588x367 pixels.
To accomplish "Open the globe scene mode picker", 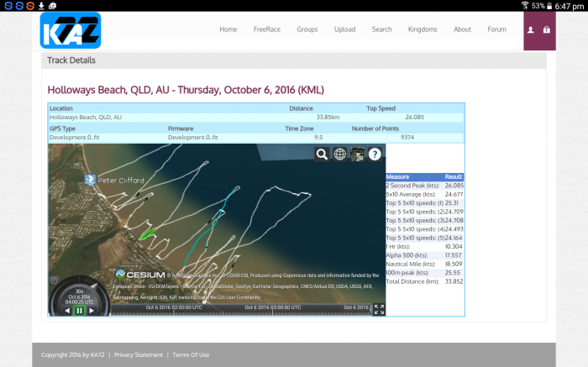I will (x=339, y=155).
